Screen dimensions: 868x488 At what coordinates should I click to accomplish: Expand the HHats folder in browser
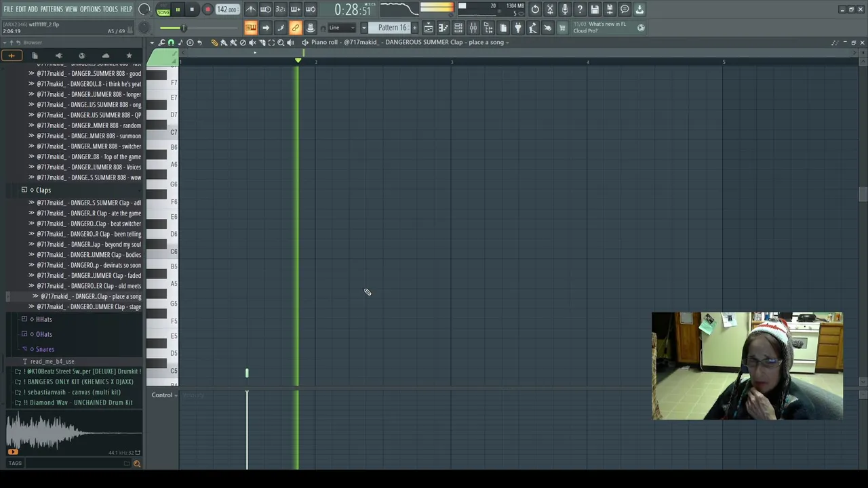(x=24, y=319)
